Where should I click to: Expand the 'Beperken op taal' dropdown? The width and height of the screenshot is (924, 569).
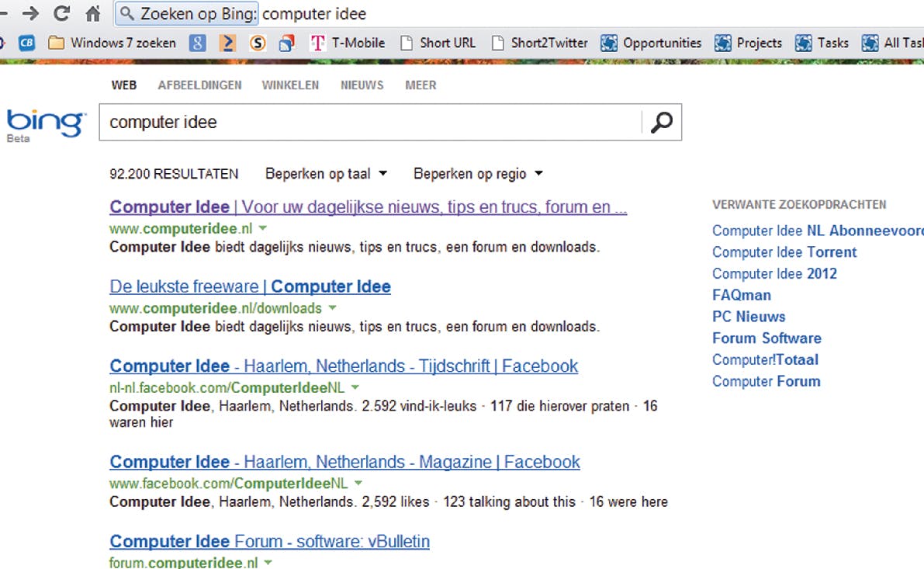[x=326, y=174]
